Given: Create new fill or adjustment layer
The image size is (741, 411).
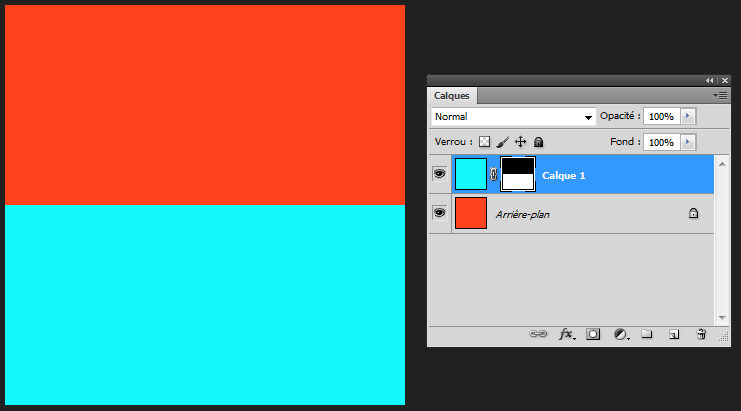Looking at the screenshot, I should 621,334.
